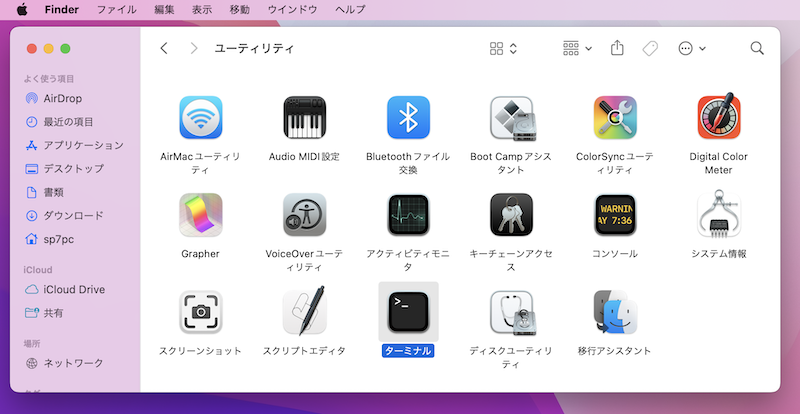
Task: Select the アクティビティモニタ icon
Action: [408, 215]
